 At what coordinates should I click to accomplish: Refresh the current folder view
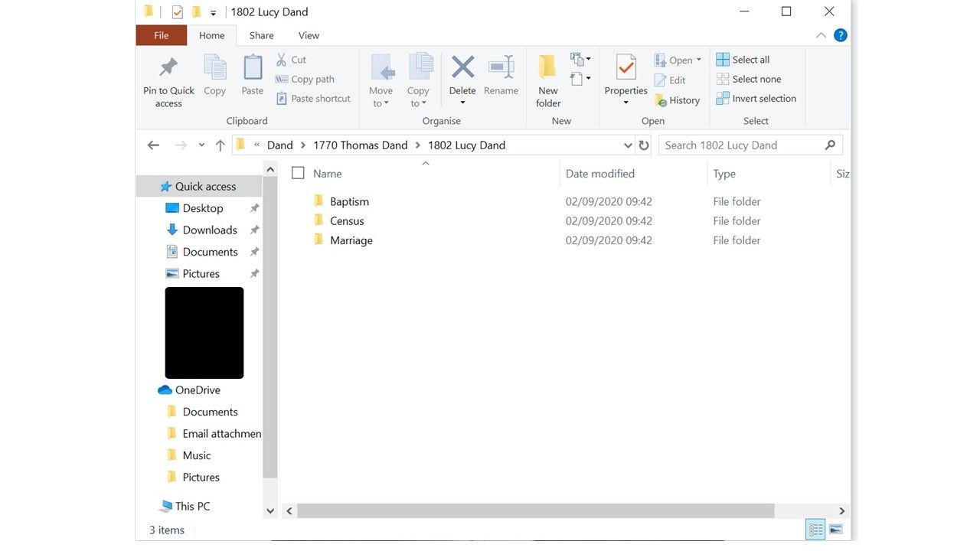[644, 145]
